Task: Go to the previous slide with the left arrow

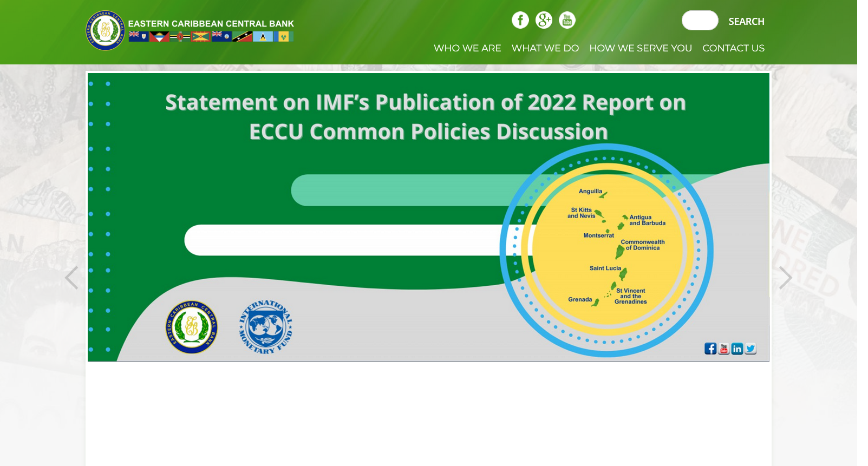Action: (71, 278)
